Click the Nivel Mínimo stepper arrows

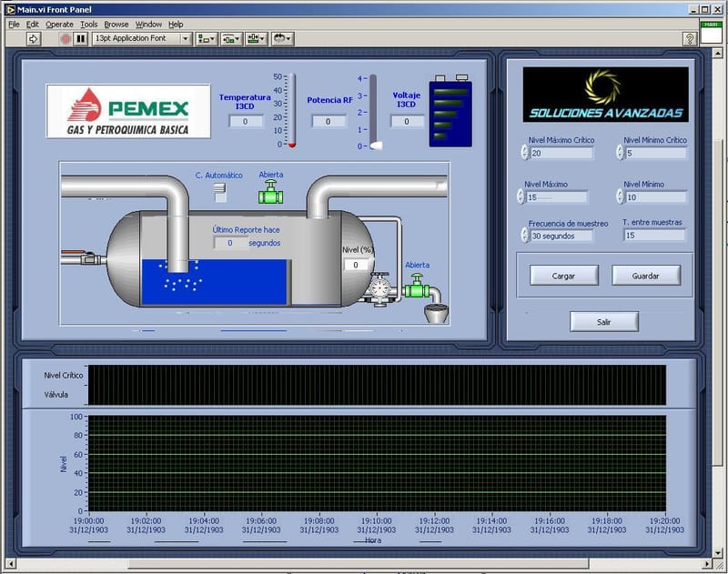pyautogui.click(x=620, y=196)
